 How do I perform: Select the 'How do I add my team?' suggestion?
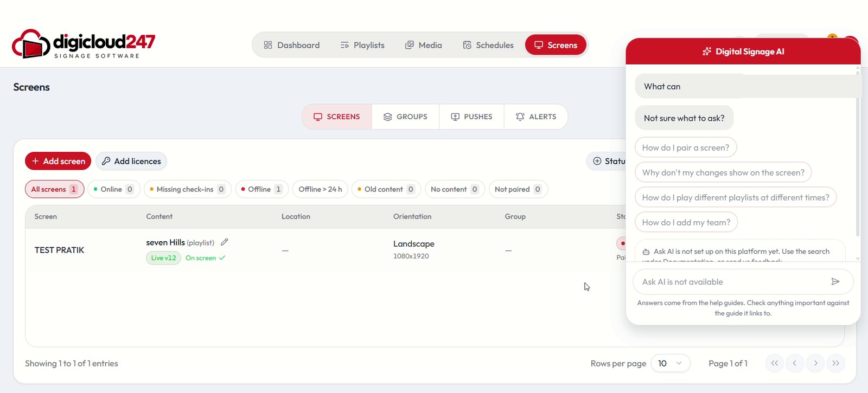(x=686, y=222)
